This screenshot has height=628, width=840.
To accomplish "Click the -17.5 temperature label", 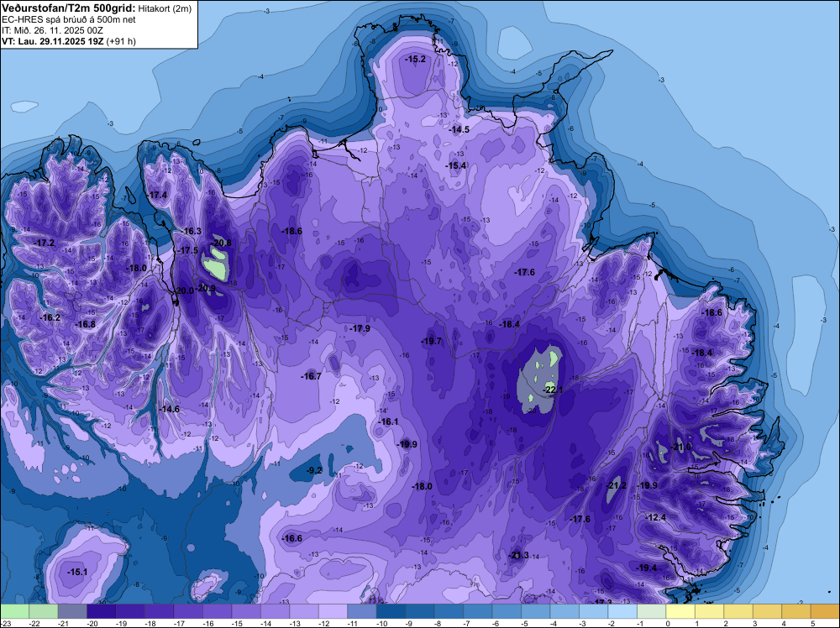I will [x=188, y=250].
